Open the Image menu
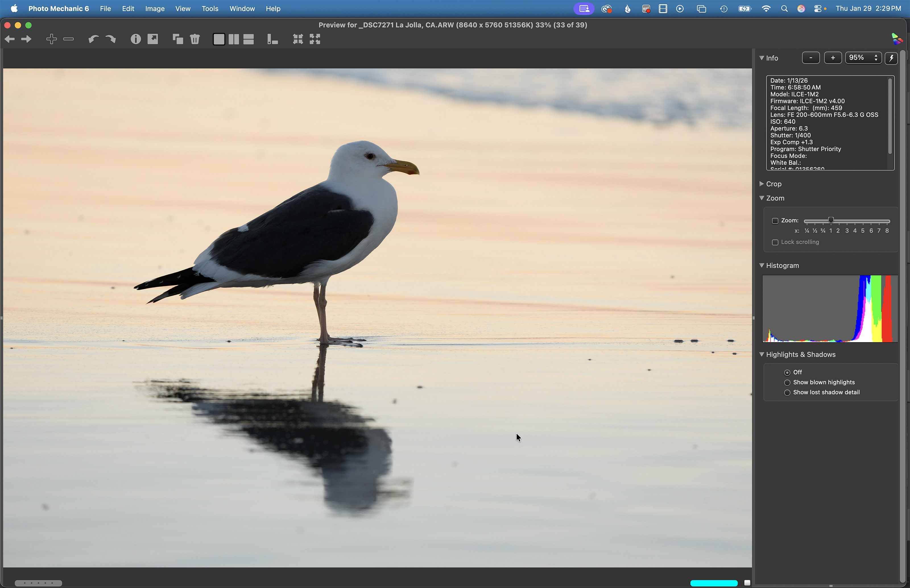Viewport: 910px width, 588px height. click(x=155, y=9)
